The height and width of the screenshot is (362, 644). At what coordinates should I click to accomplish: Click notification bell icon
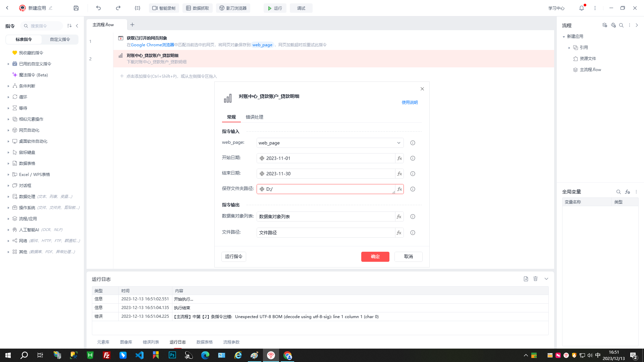582,8
